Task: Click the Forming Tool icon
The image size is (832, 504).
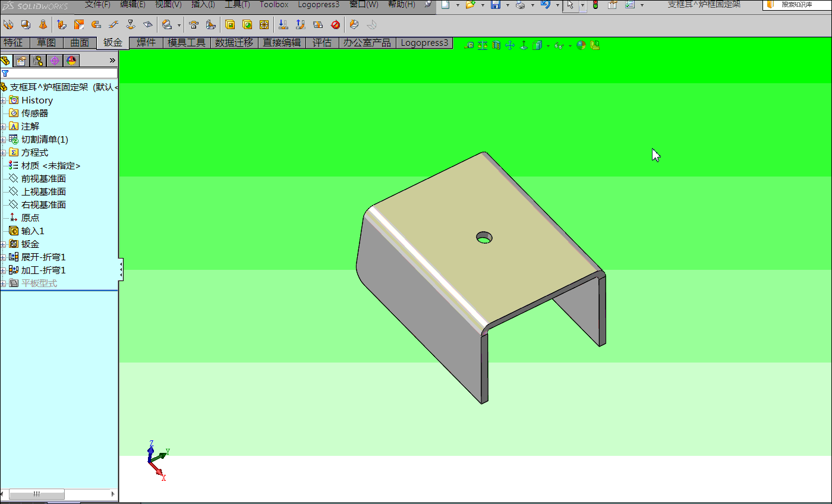Action: point(193,25)
